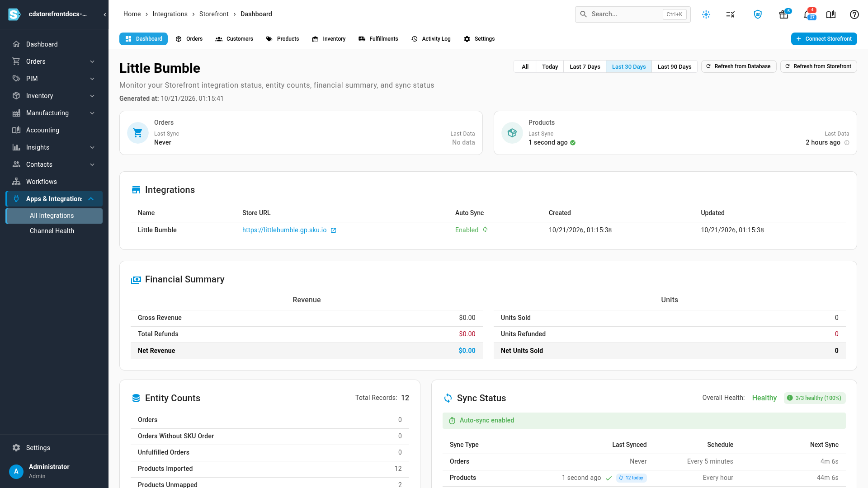
Task: Select the Today date range filter
Action: point(550,66)
